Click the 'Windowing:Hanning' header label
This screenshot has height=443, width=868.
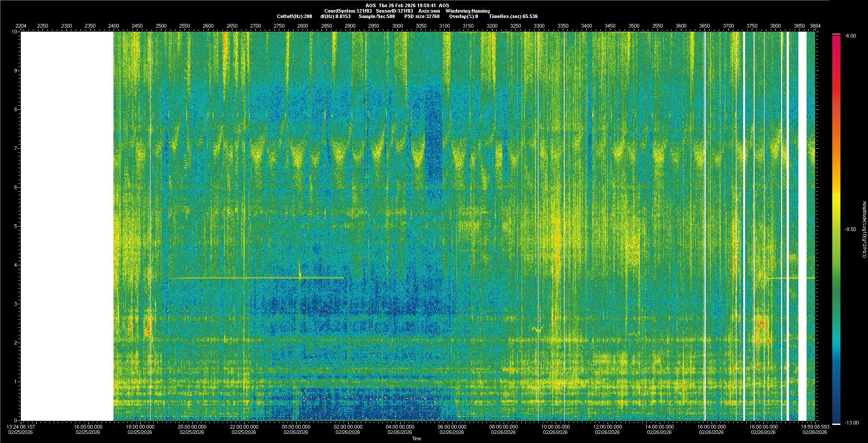tap(467, 11)
